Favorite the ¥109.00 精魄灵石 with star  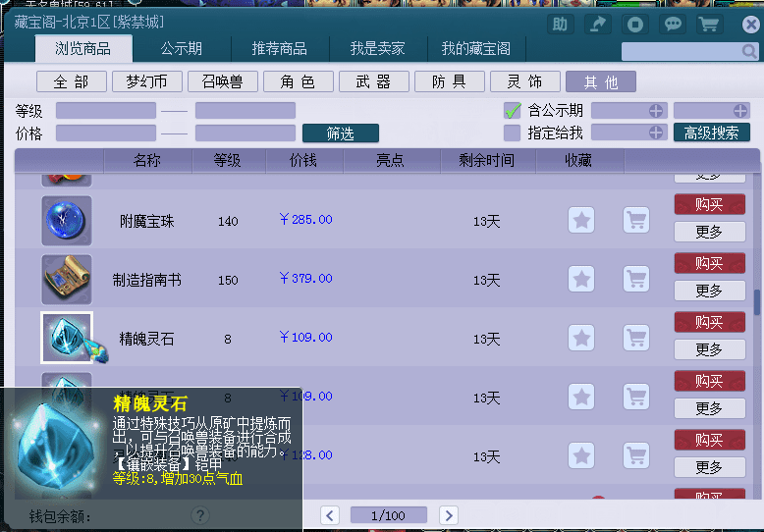point(581,338)
